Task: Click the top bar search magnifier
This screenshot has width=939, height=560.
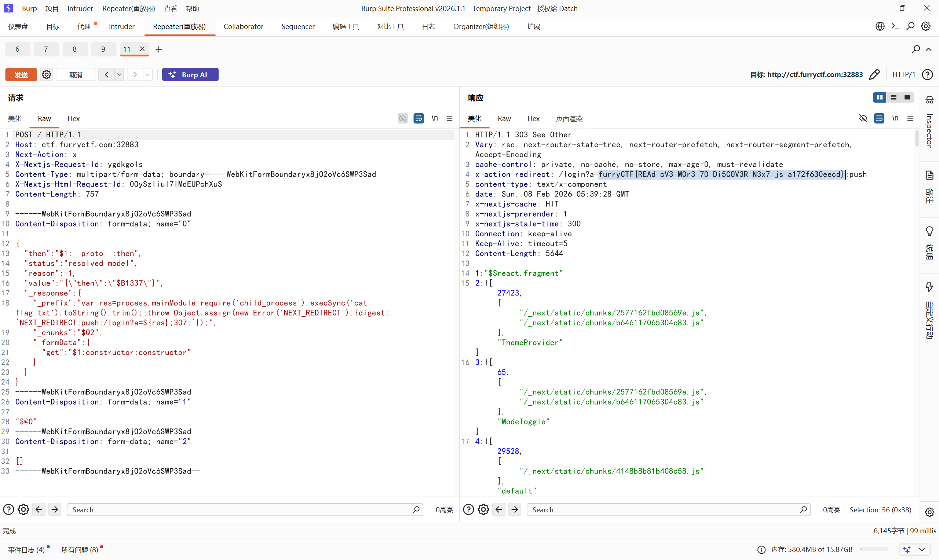Action: click(x=910, y=26)
